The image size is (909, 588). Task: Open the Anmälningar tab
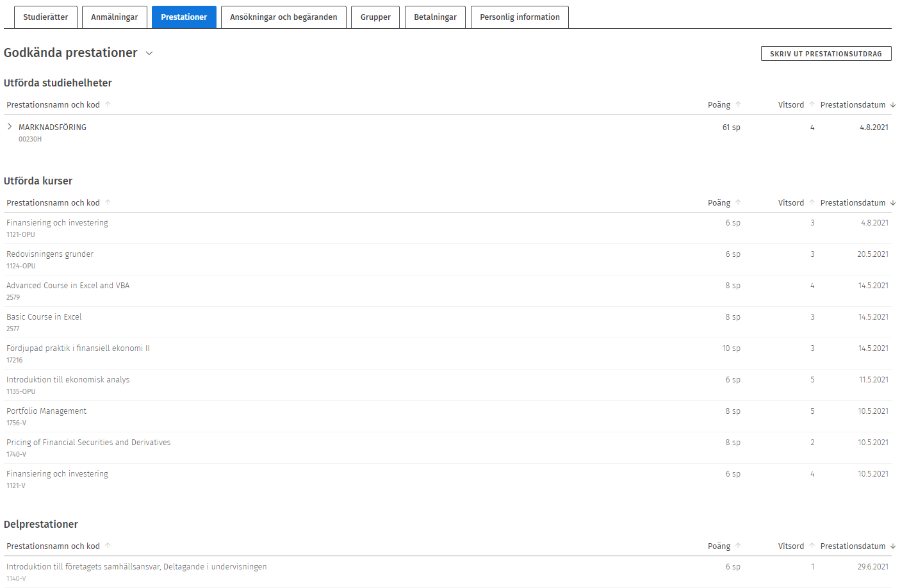(114, 17)
